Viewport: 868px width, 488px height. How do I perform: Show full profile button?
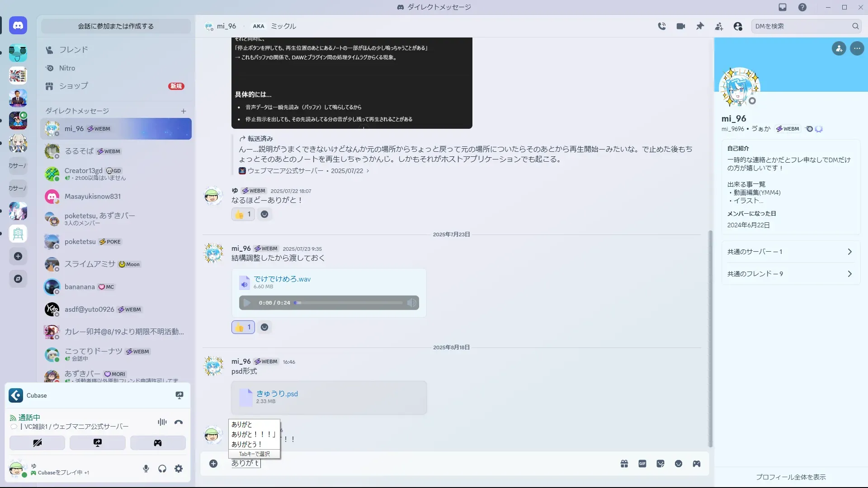point(791,477)
